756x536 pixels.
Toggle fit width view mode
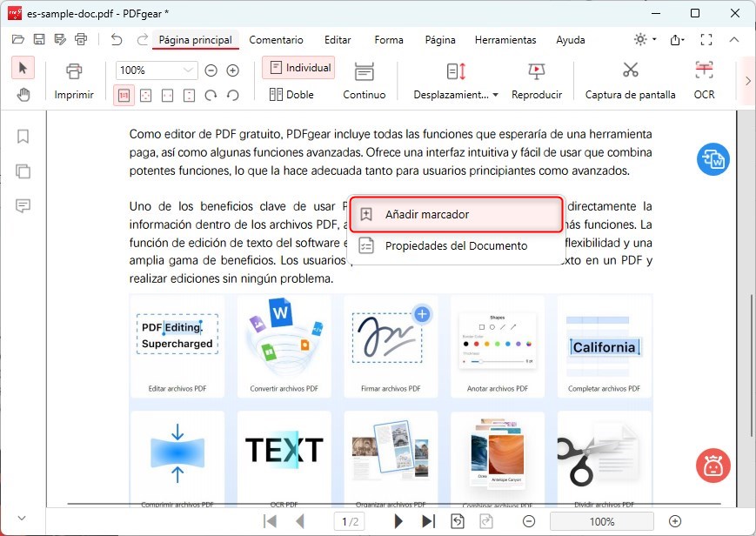tap(167, 96)
